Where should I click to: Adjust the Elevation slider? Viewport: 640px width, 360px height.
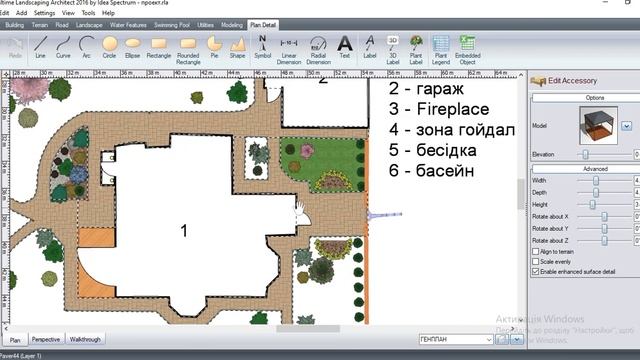pyautogui.click(x=585, y=154)
